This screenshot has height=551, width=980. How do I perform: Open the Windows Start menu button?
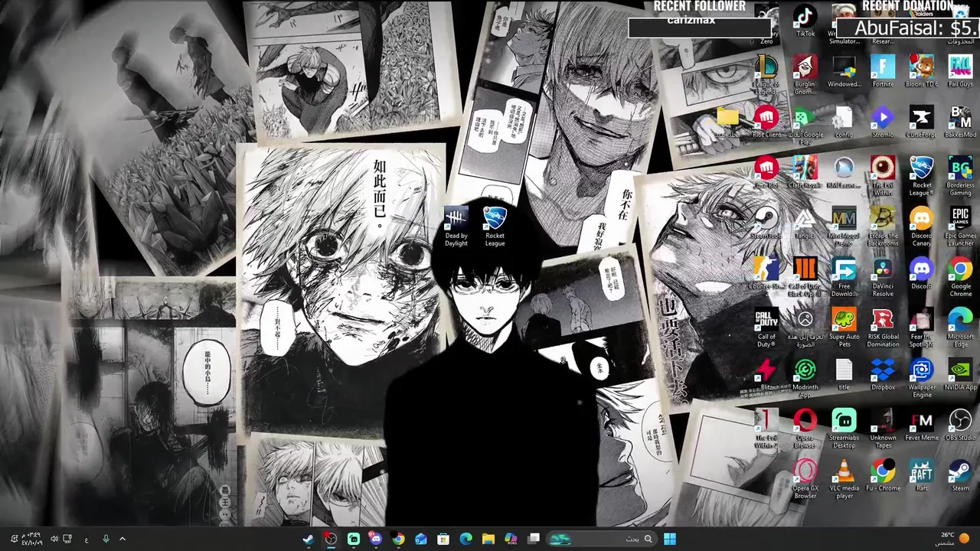tap(670, 539)
